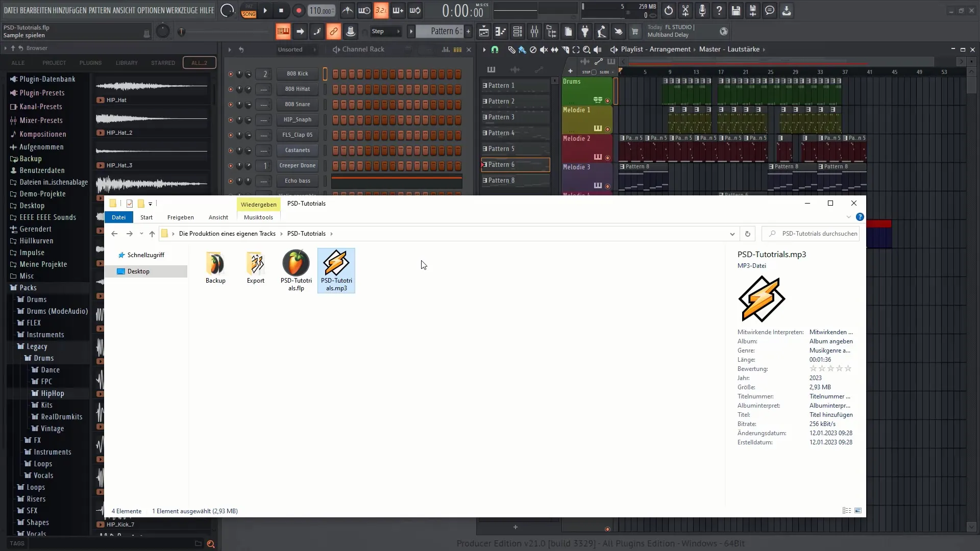Switch to the Ansicht ribbon tab
The height and width of the screenshot is (551, 980).
coord(218,217)
